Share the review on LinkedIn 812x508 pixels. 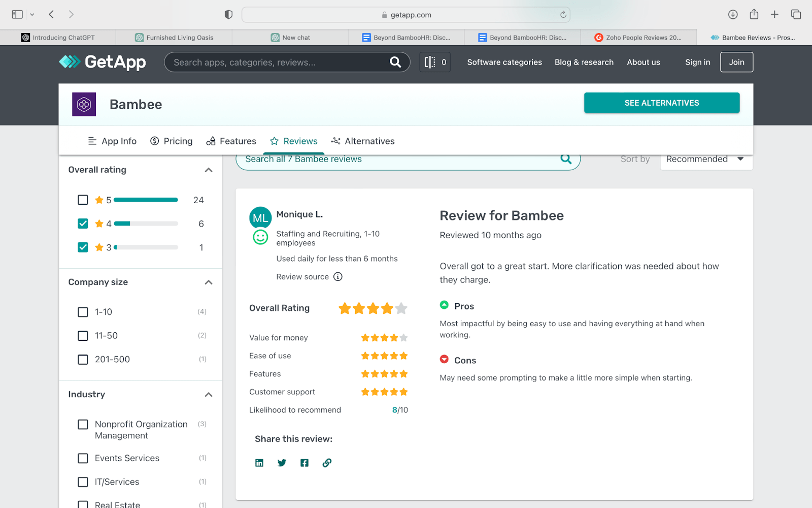pos(259,462)
